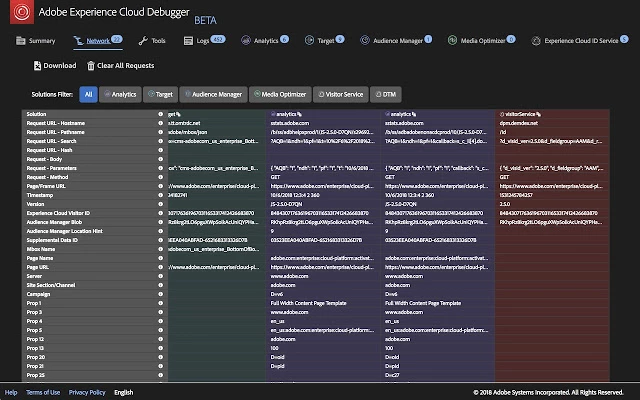Toggle the Analytics solutions filter
This screenshot has width=640, height=400.
120,94
